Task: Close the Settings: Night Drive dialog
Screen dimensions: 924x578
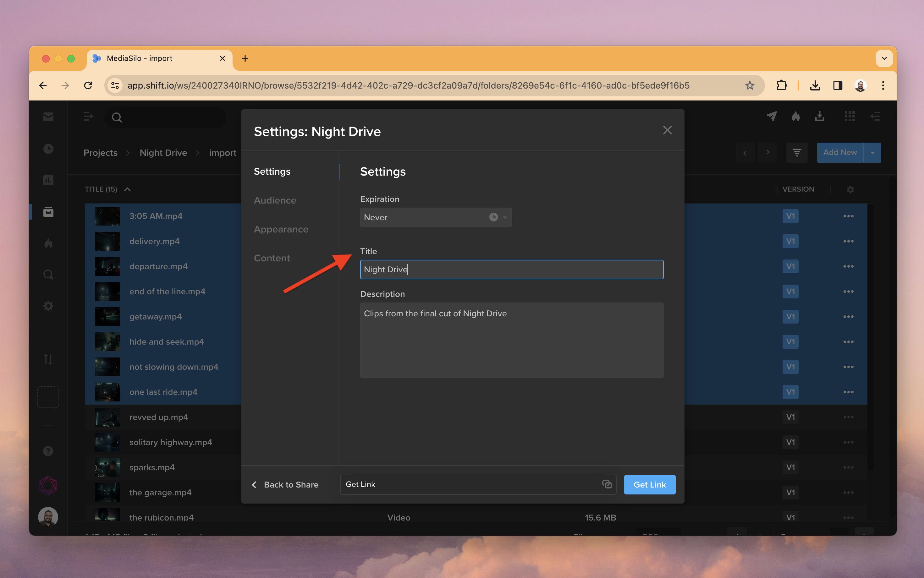Action: 667,130
